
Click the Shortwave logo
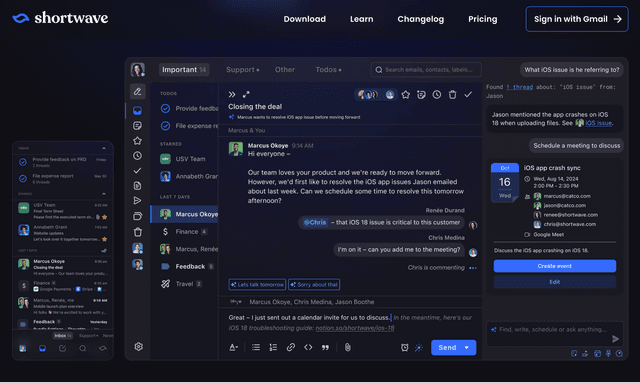point(60,18)
